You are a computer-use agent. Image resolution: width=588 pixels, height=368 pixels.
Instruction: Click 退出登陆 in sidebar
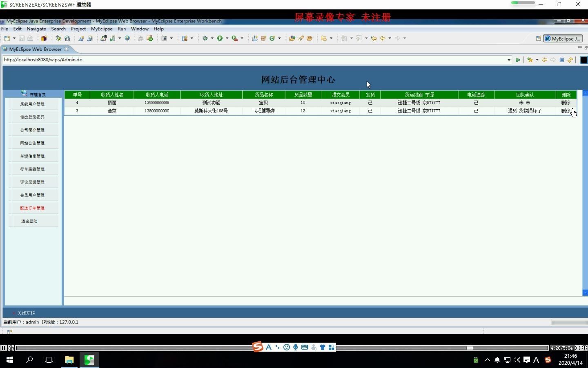(x=29, y=221)
